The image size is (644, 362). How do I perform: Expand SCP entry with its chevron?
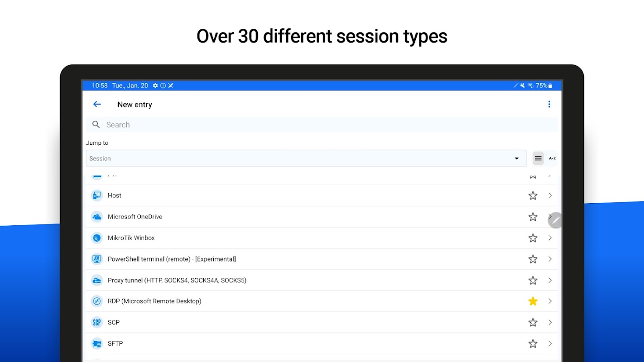(x=550, y=322)
